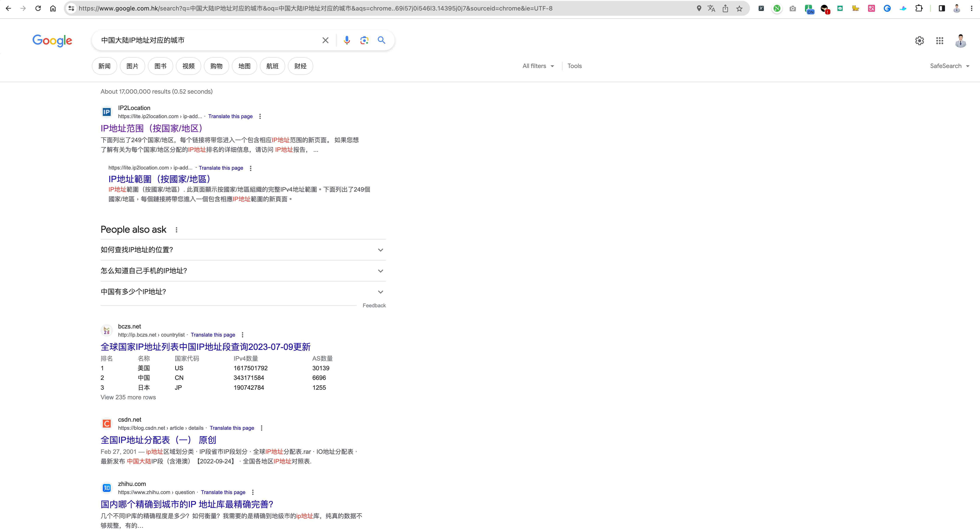
Task: Go forward to the next page
Action: pos(23,8)
